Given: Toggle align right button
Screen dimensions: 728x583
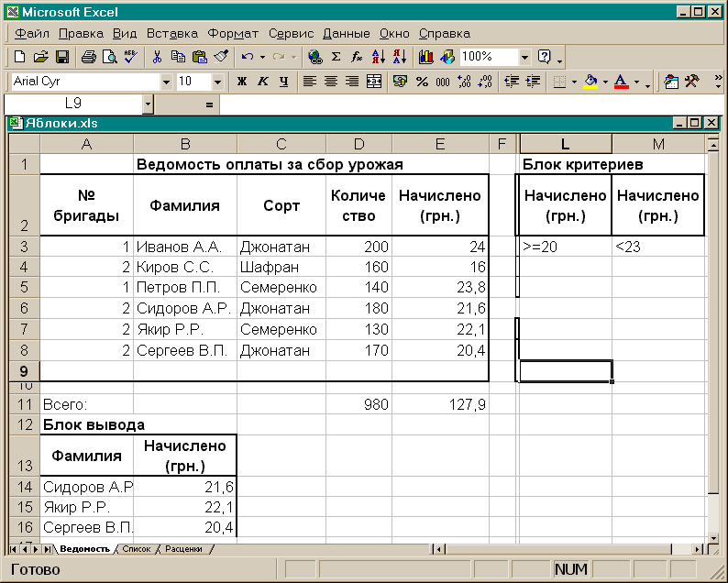Looking at the screenshot, I should [x=353, y=82].
